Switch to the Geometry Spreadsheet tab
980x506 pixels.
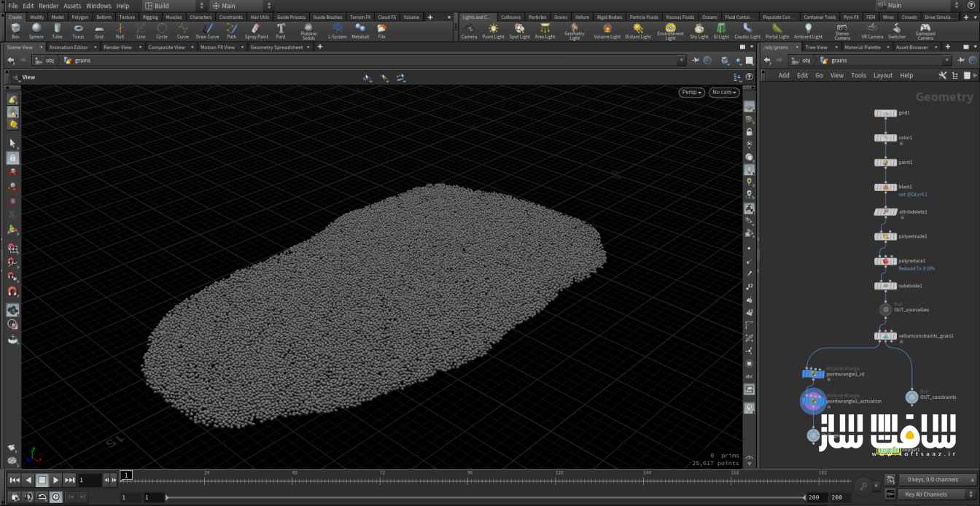[x=276, y=47]
